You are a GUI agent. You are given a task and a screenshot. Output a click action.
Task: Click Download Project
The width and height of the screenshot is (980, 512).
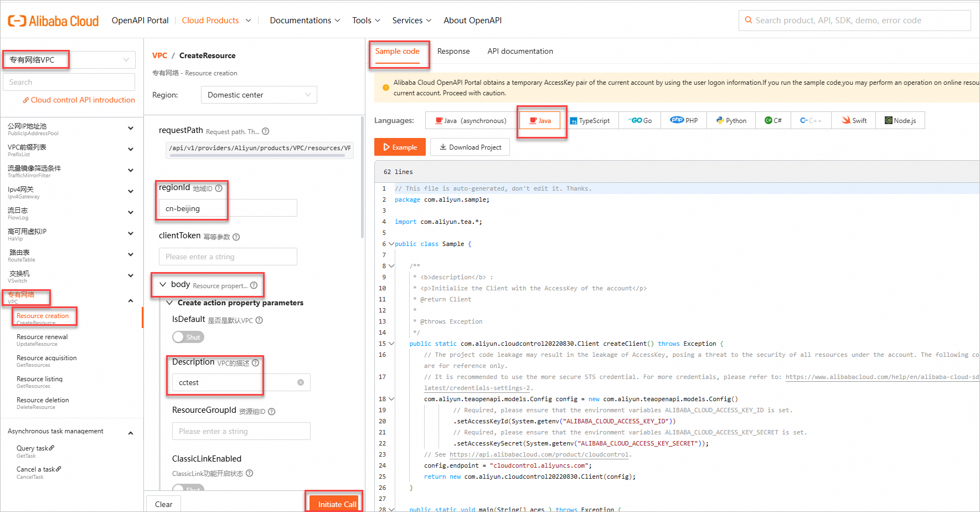coord(470,147)
